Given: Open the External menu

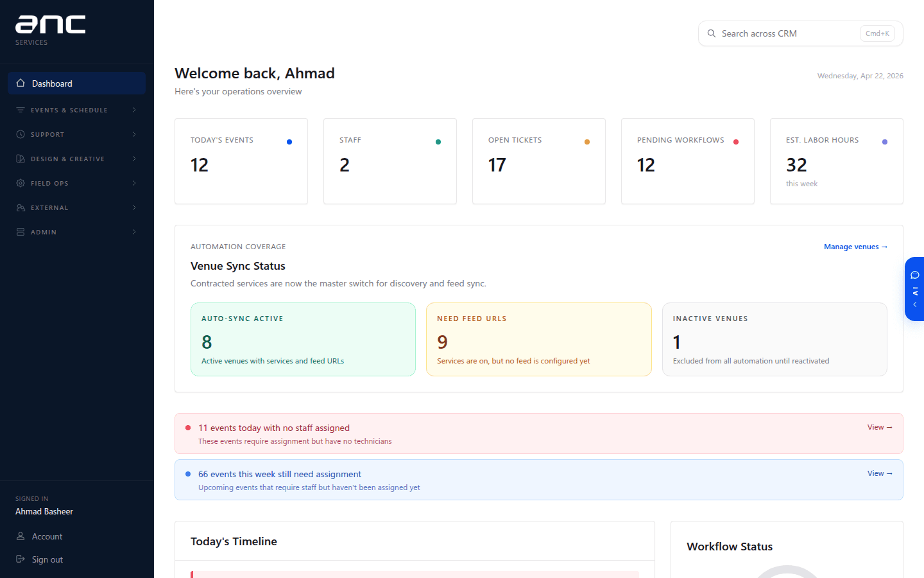Looking at the screenshot, I should tap(77, 207).
